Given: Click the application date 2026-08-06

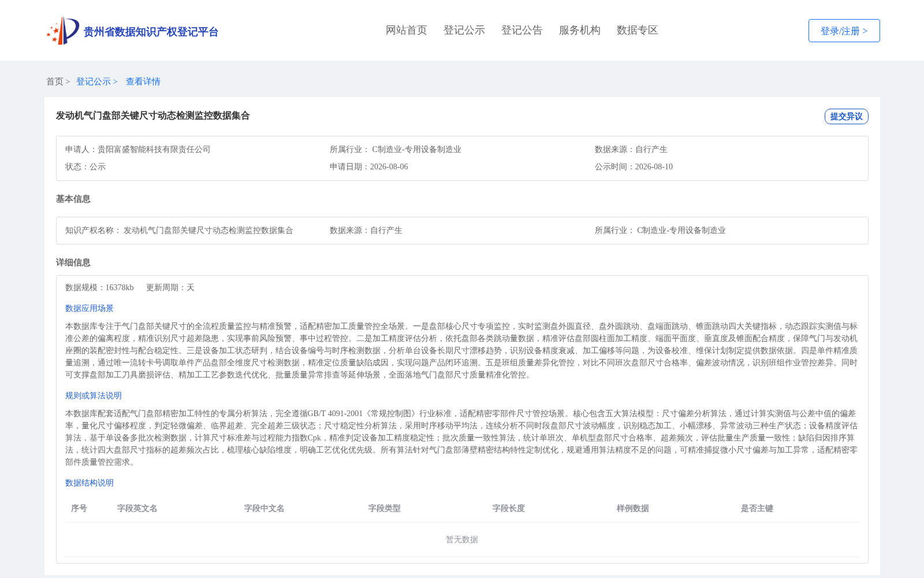Looking at the screenshot, I should (x=389, y=166).
